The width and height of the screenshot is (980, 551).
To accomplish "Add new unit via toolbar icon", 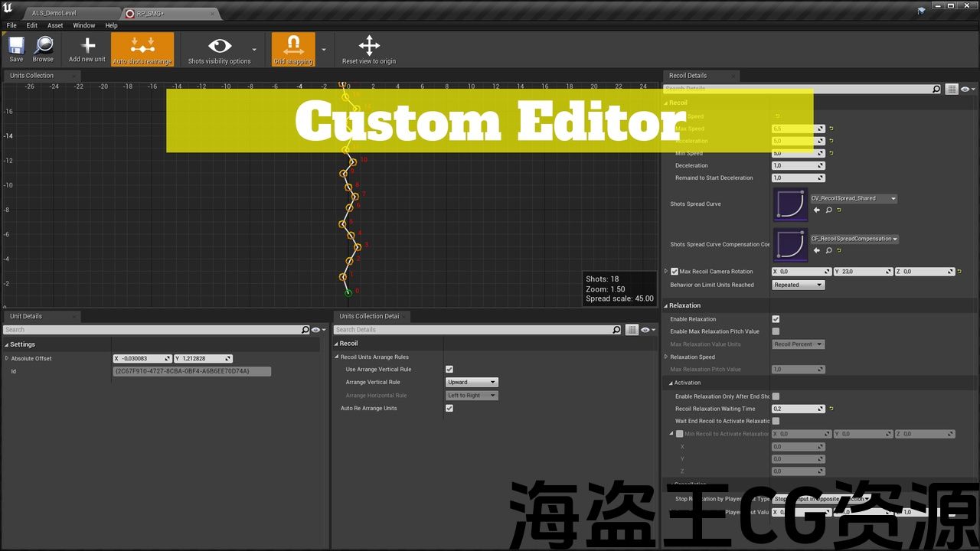I will point(87,48).
